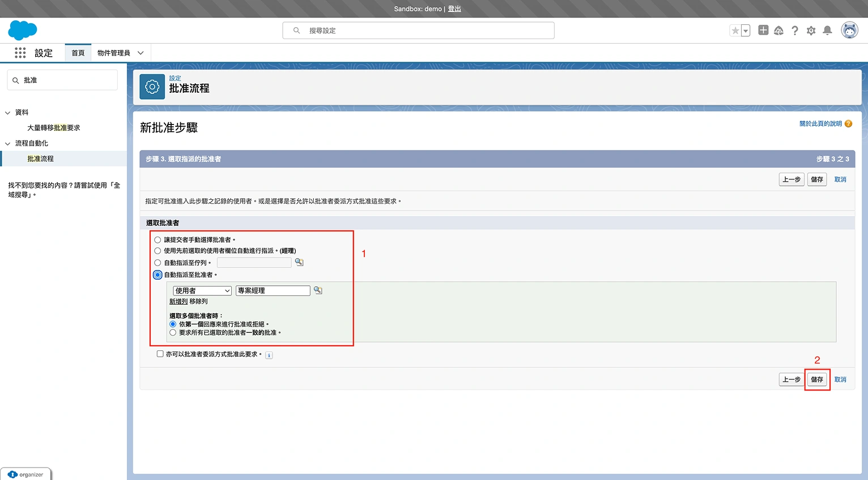
Task: Collapse the 流程自動化 tree section
Action: click(x=8, y=144)
